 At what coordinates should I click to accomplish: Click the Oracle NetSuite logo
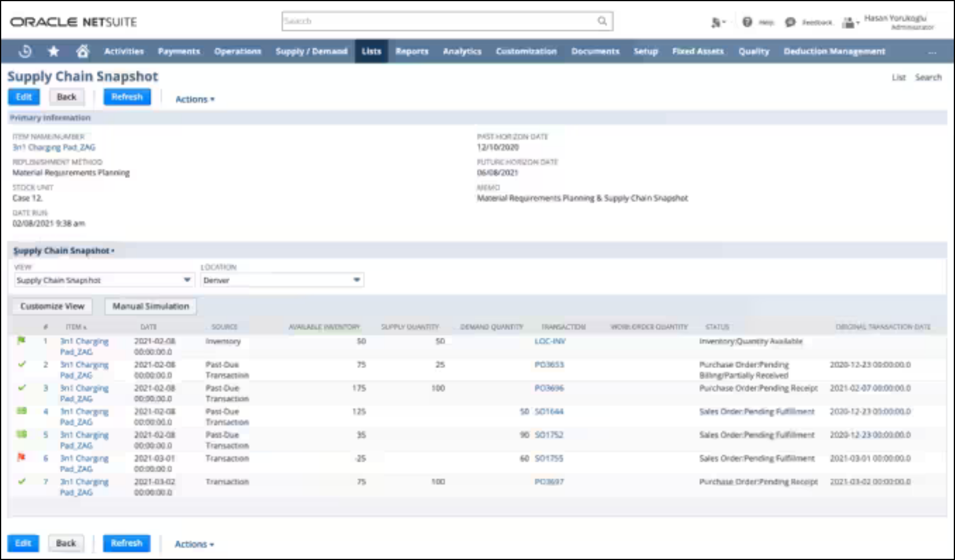pyautogui.click(x=73, y=22)
